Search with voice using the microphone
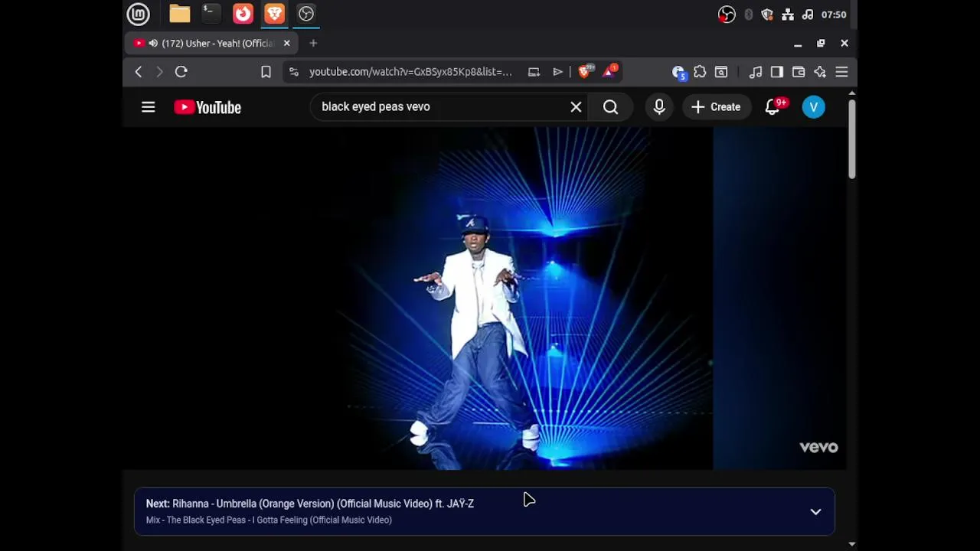The width and height of the screenshot is (980, 551). (659, 107)
